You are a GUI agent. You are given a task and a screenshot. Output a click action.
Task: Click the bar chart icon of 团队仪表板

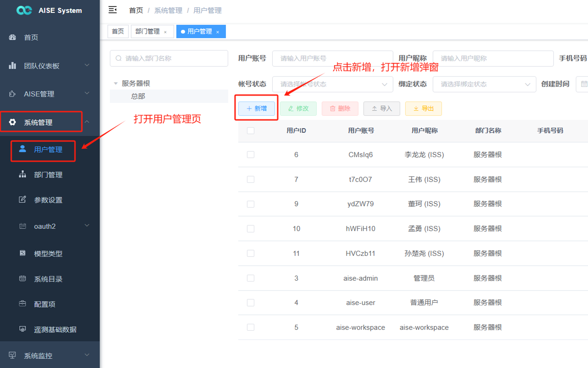tap(12, 66)
